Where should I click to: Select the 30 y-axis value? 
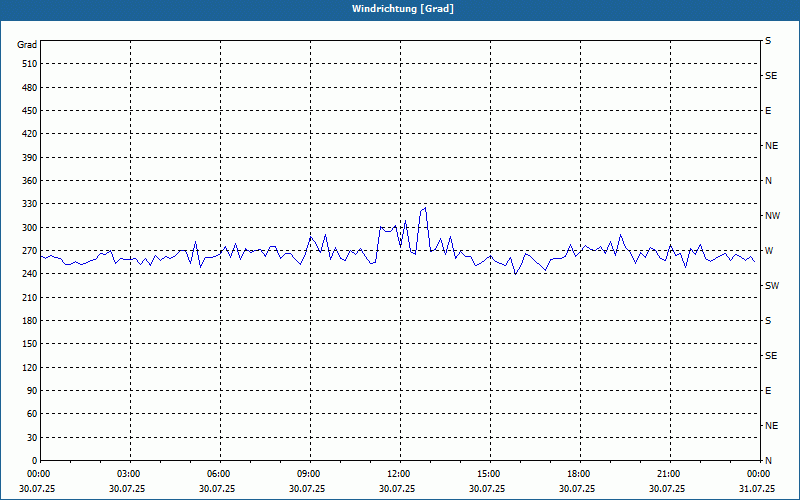coord(32,438)
